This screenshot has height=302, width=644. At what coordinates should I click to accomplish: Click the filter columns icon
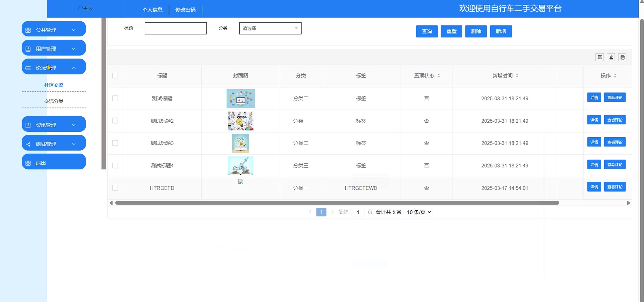(600, 57)
